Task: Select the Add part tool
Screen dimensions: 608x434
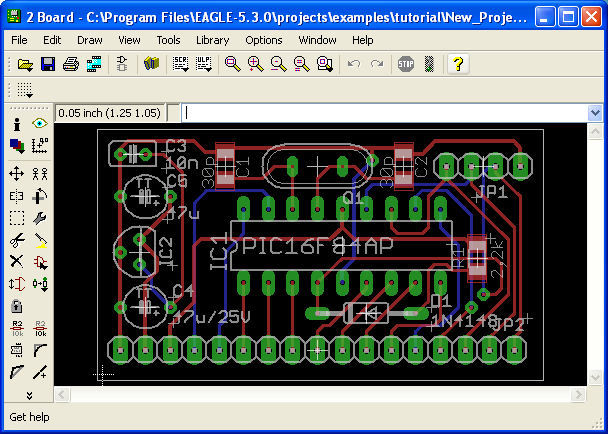Action: (40, 263)
